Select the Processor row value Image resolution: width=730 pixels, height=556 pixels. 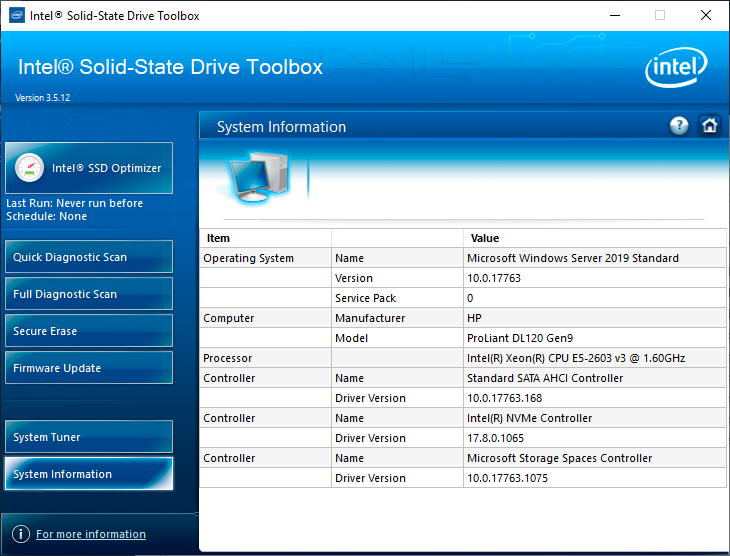click(575, 358)
